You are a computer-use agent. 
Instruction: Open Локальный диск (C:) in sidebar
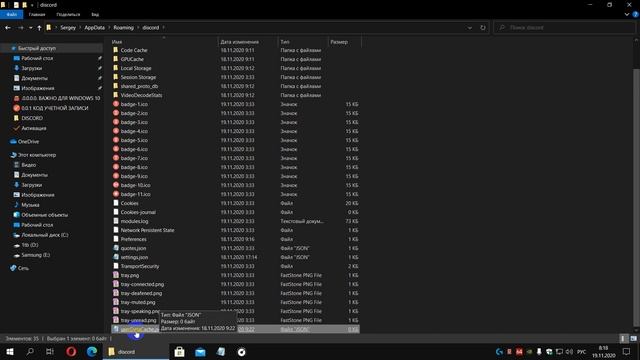pos(44,235)
